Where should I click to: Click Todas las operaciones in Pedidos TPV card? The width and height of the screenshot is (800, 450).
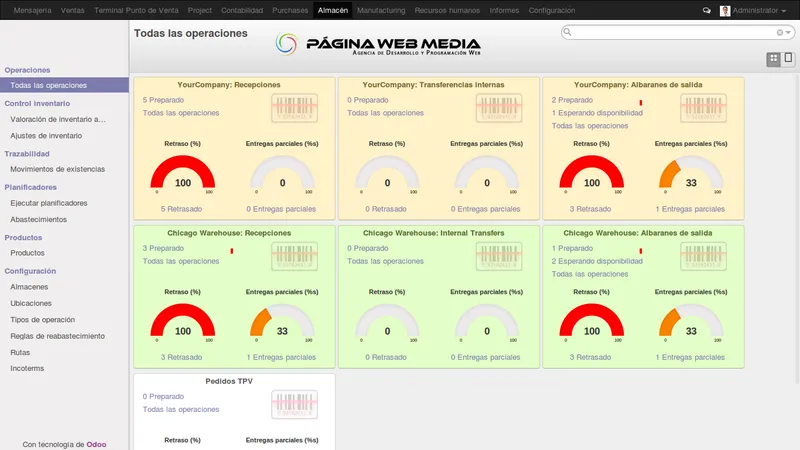click(181, 409)
